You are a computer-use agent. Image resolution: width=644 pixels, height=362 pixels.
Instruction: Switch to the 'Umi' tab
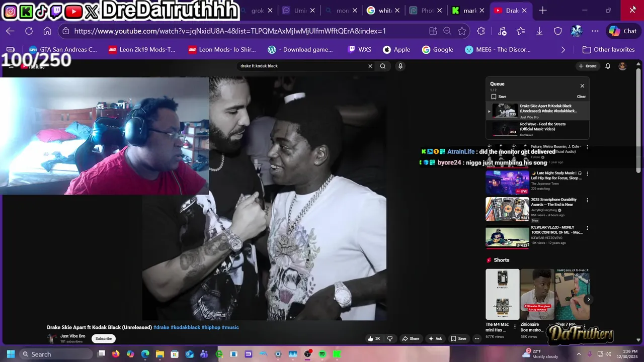(x=299, y=11)
